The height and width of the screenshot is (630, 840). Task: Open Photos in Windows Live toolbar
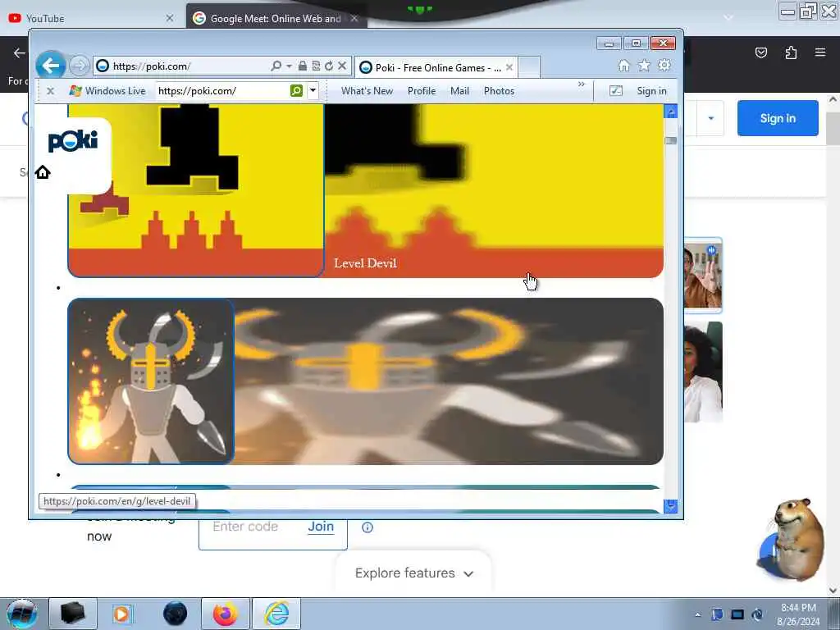[499, 91]
